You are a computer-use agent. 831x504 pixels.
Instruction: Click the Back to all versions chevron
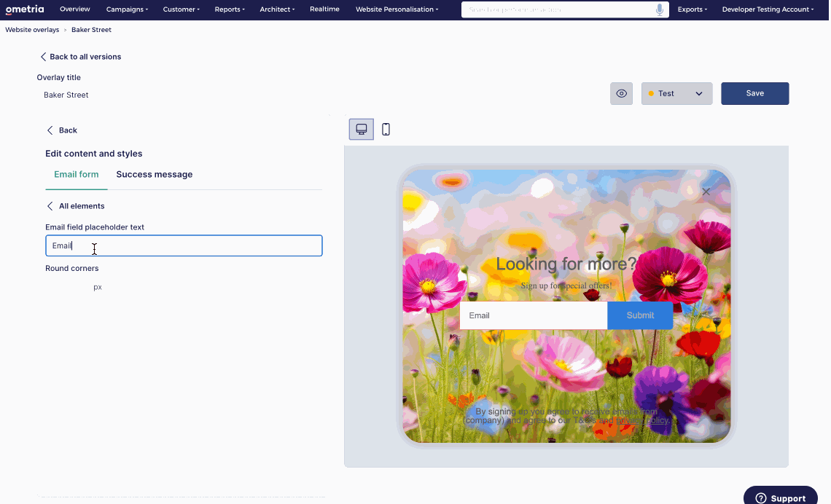click(x=44, y=57)
